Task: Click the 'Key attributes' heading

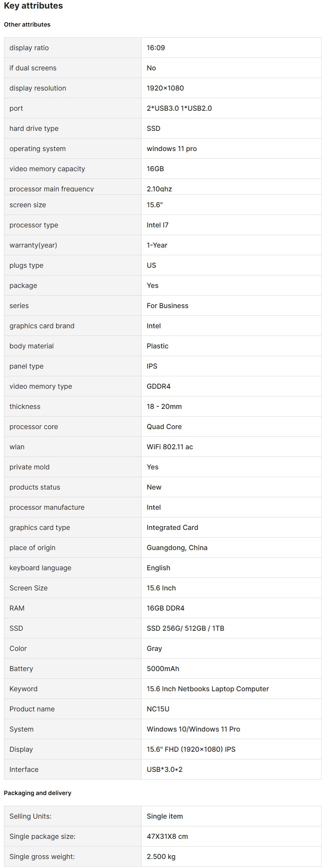Action: point(33,6)
